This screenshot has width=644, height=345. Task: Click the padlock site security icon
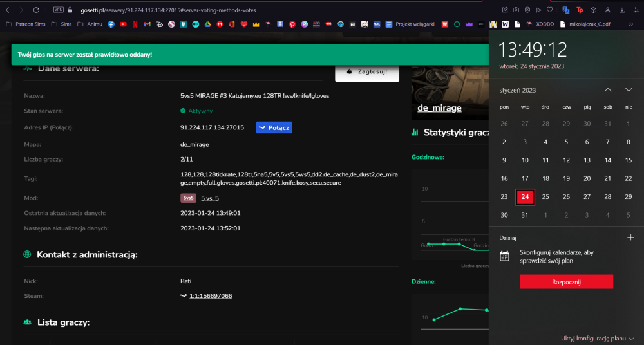pyautogui.click(x=70, y=10)
